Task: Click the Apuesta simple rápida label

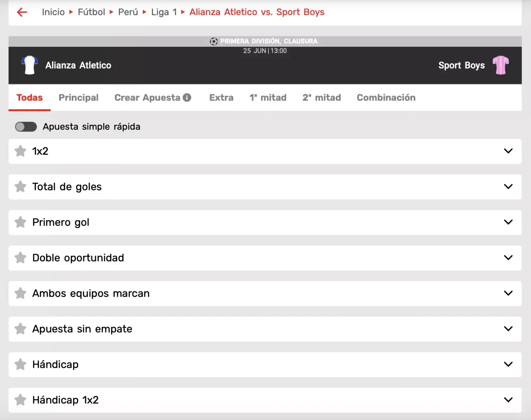Action: tap(92, 127)
